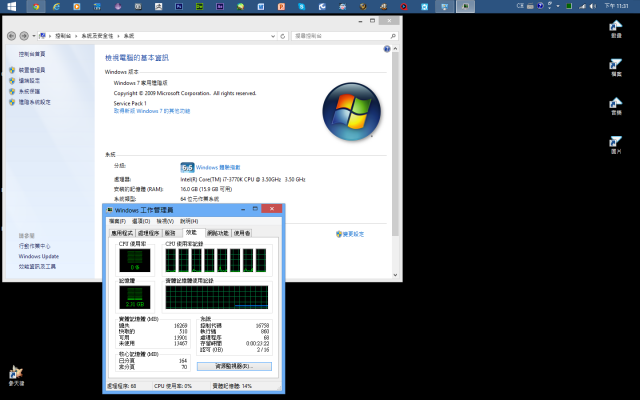Open 控制台首頁 link in left pane
Screen dimensions: 640x400
tap(32, 54)
